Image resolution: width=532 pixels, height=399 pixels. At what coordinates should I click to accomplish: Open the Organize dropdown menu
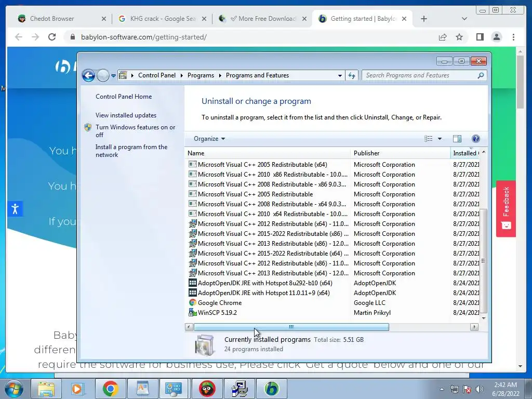click(209, 139)
